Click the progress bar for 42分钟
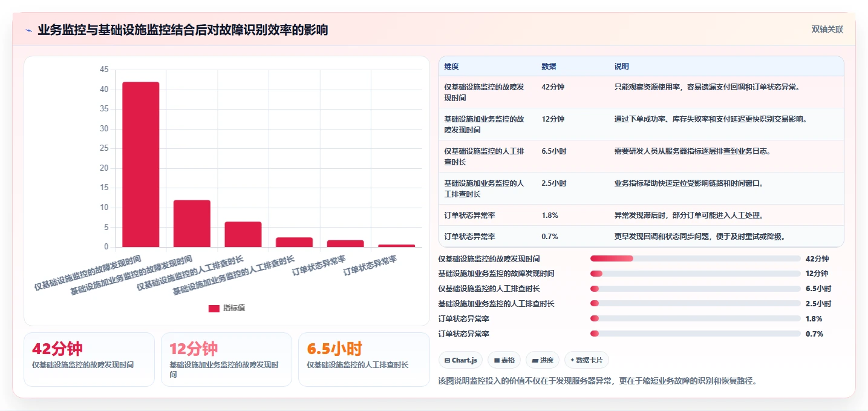The height and width of the screenshot is (411, 868). point(696,258)
